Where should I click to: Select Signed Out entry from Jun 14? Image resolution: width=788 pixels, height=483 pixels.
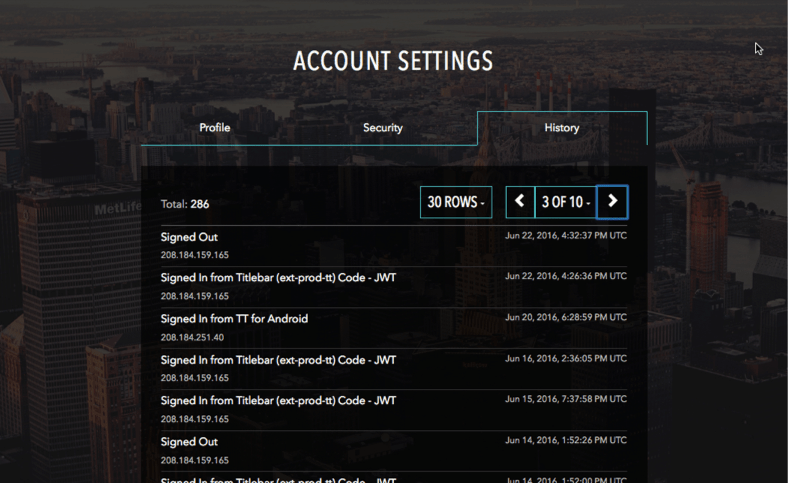pos(393,451)
